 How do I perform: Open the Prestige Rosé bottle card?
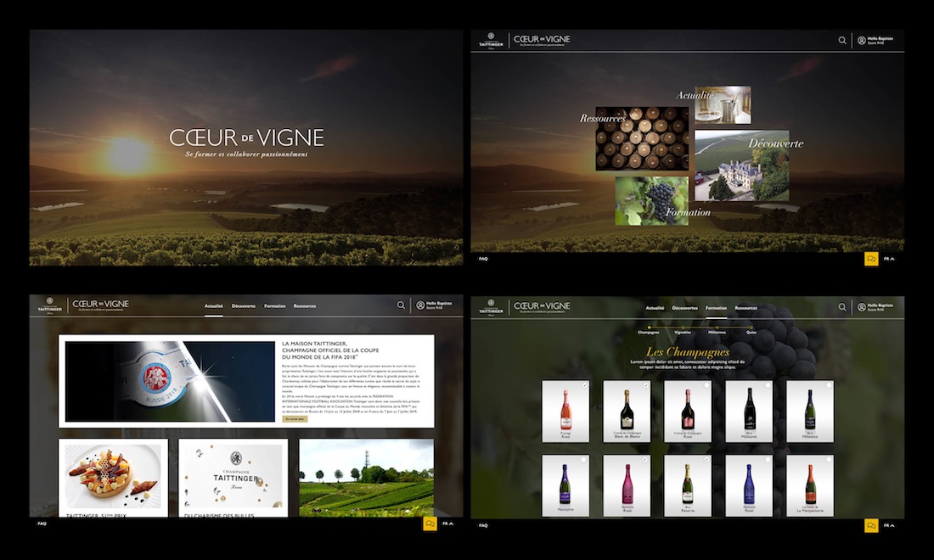tap(565, 412)
